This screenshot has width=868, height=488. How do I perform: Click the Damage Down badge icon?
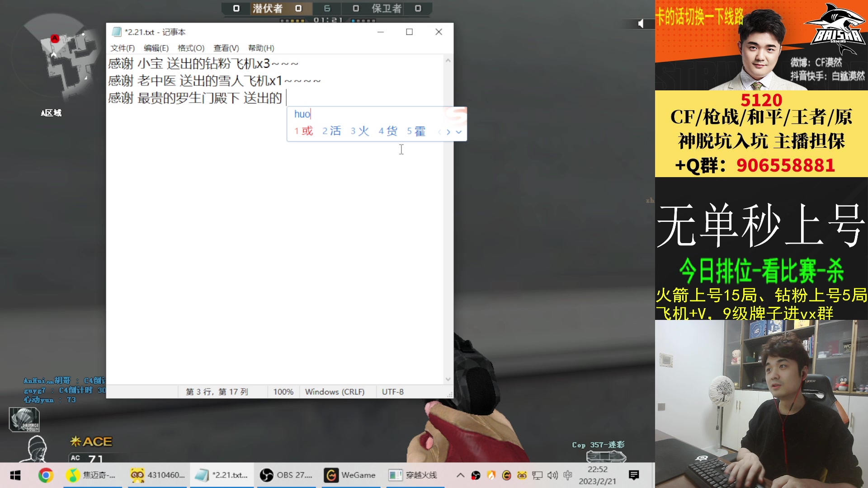(24, 420)
